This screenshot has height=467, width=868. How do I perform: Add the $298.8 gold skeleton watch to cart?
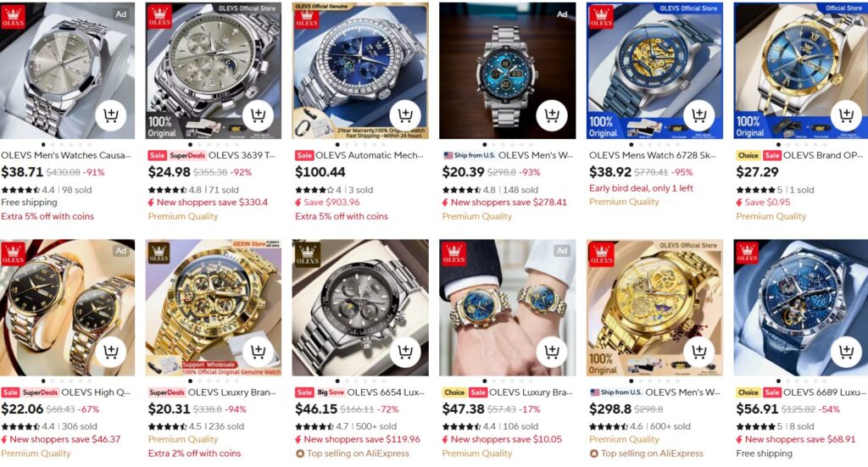[x=699, y=352]
